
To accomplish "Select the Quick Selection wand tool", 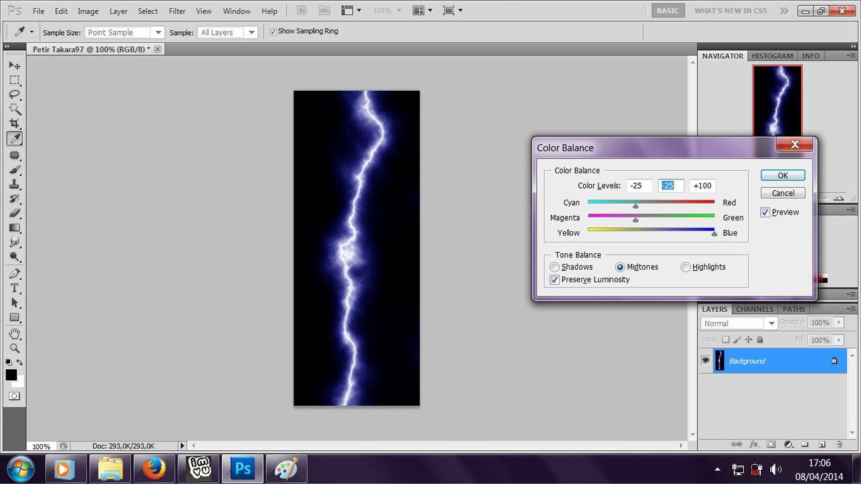I will pos(14,109).
